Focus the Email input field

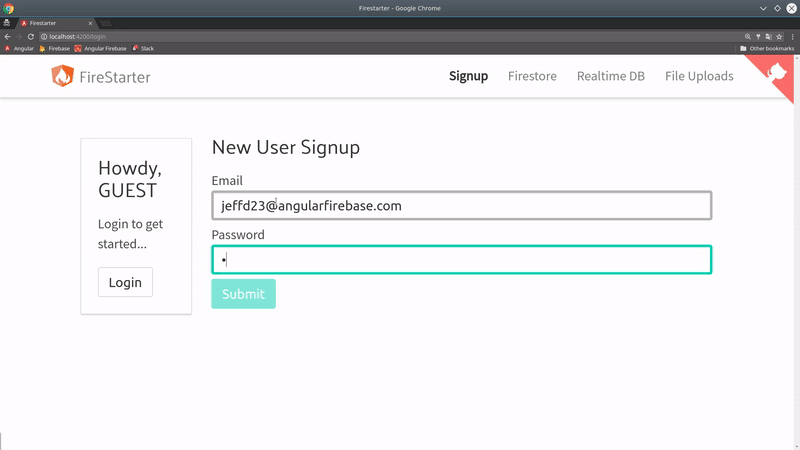tap(461, 206)
